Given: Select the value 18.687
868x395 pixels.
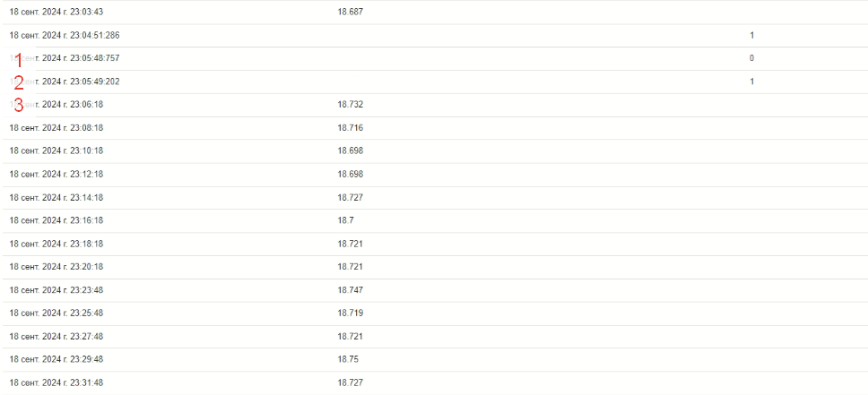Looking at the screenshot, I should point(350,12).
